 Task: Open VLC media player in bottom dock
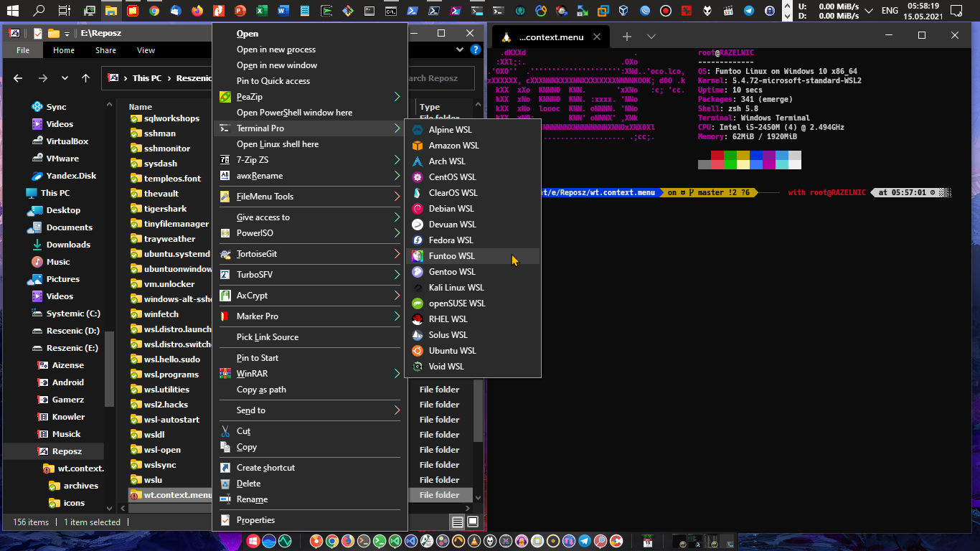click(x=474, y=541)
